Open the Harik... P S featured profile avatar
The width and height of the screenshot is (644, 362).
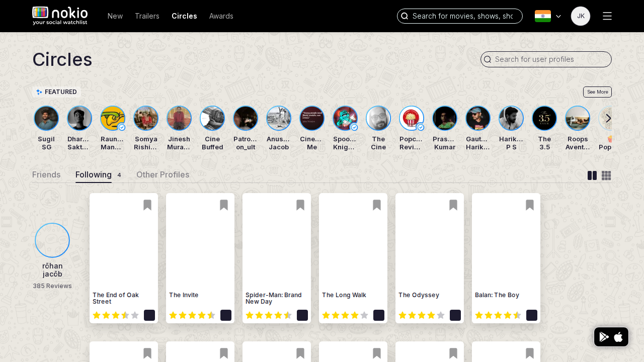511,118
